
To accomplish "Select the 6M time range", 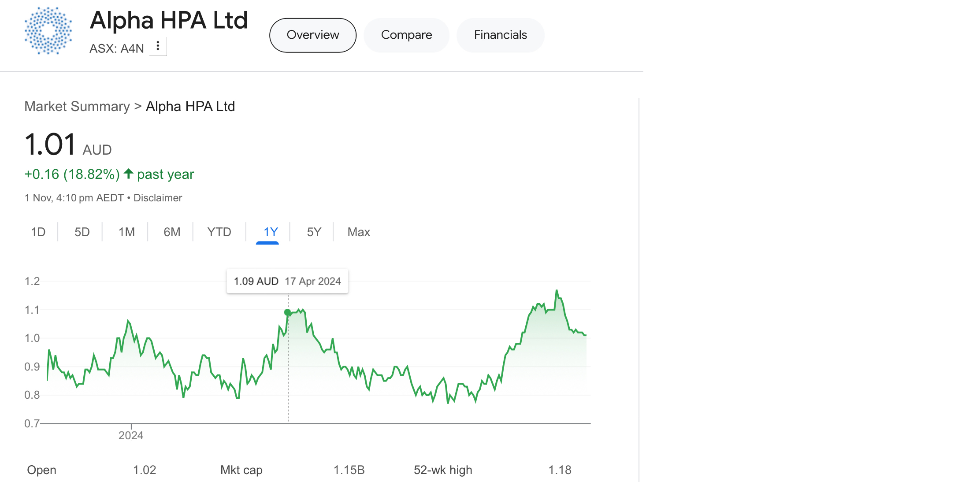I will [x=172, y=232].
